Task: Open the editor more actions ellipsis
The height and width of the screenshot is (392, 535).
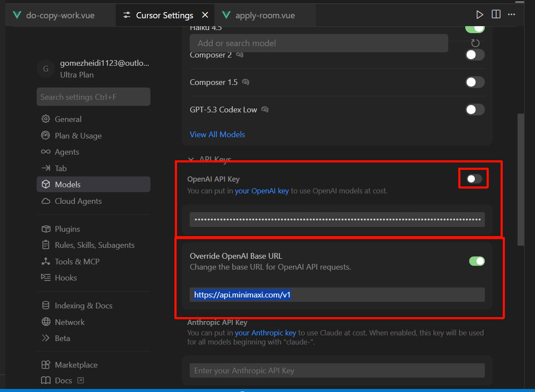Action: tap(511, 14)
